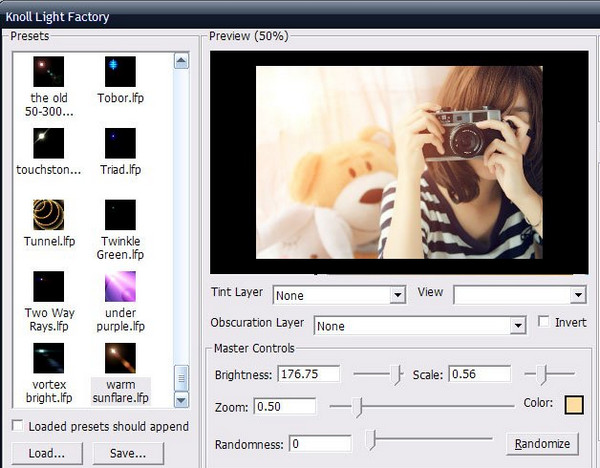This screenshot has height=468, width=600.
Task: Apply the under purple.lfp preset
Action: (x=120, y=286)
